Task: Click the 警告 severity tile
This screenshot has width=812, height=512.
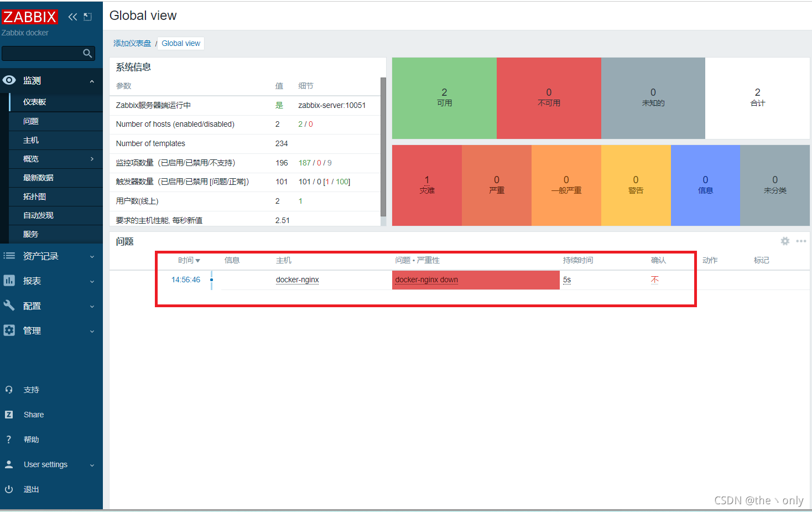Action: (x=636, y=185)
